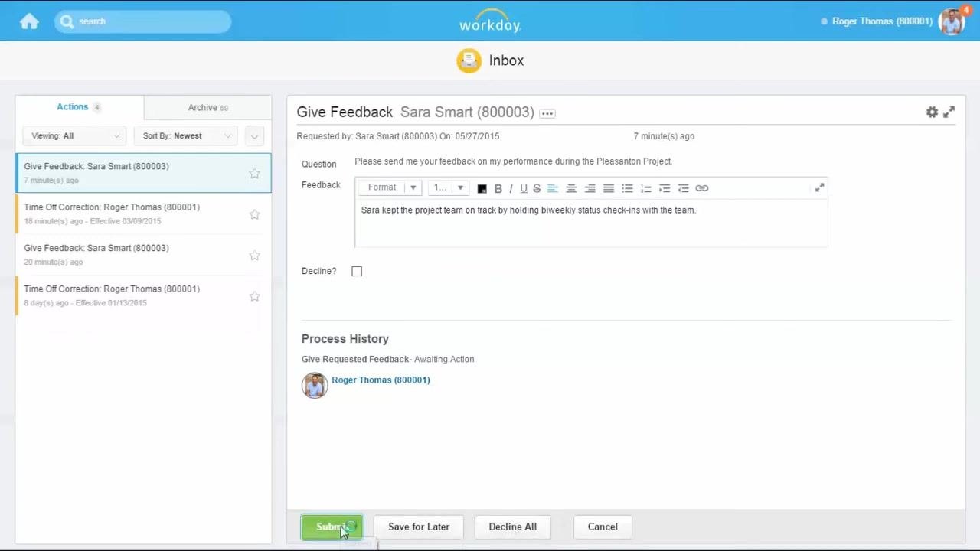Toggle bold formatting
The width and height of the screenshot is (980, 551).
coord(498,188)
